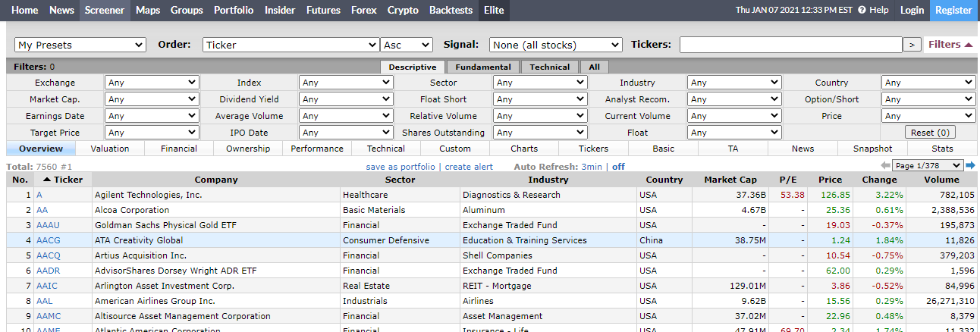Click Altisource Asset Management Corporation name
The width and height of the screenshot is (980, 332).
click(x=182, y=316)
